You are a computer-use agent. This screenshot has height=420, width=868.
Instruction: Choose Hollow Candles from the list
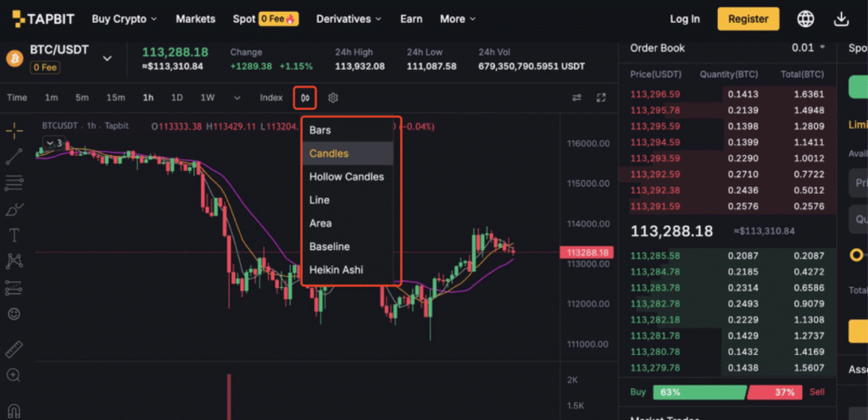tap(348, 177)
